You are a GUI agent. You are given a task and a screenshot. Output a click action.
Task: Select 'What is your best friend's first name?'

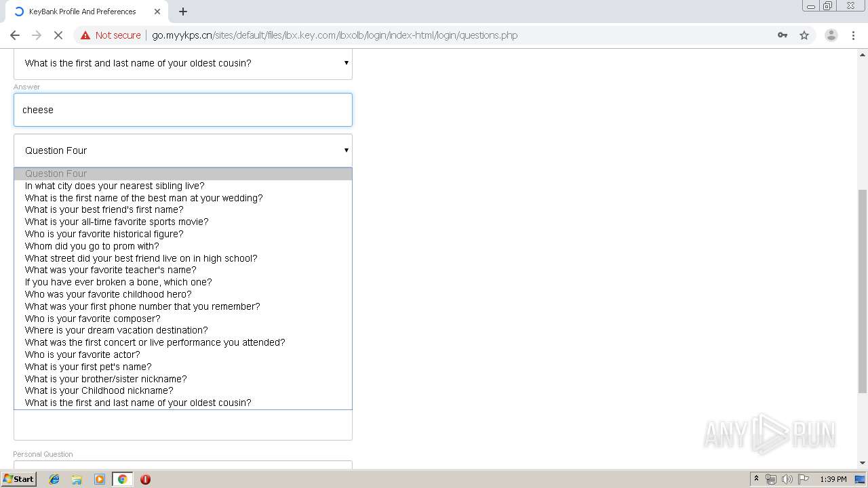click(183, 209)
